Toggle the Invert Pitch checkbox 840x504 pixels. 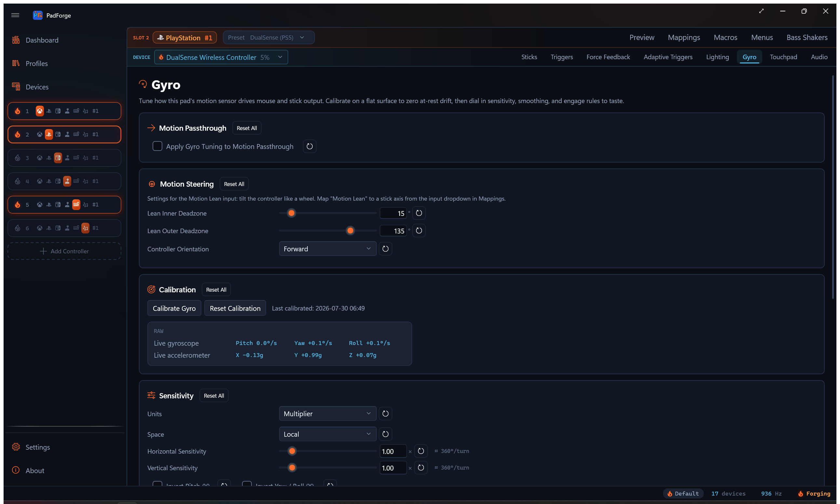[157, 484]
